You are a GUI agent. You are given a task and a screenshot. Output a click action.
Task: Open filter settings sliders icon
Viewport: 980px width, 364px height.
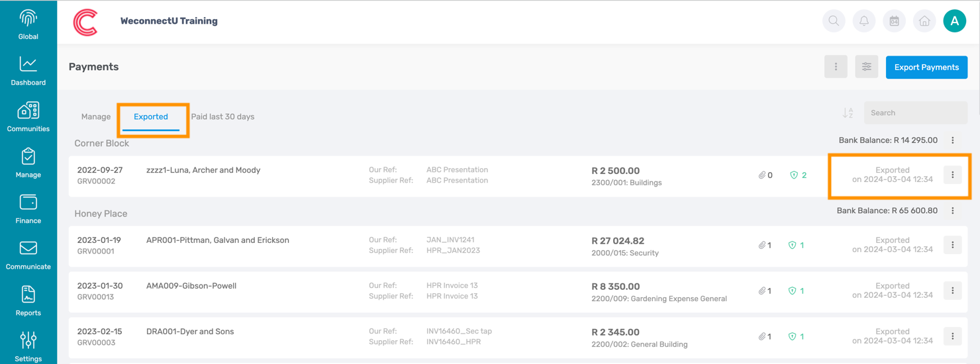point(866,67)
